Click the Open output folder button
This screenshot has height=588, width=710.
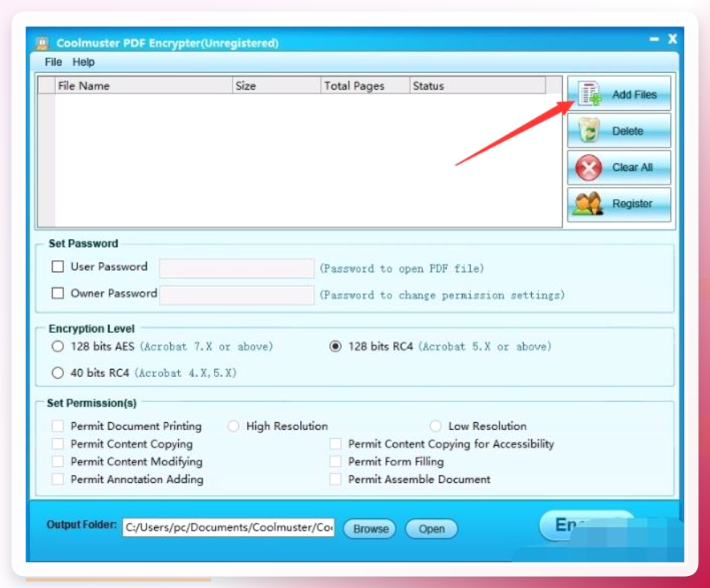[431, 529]
